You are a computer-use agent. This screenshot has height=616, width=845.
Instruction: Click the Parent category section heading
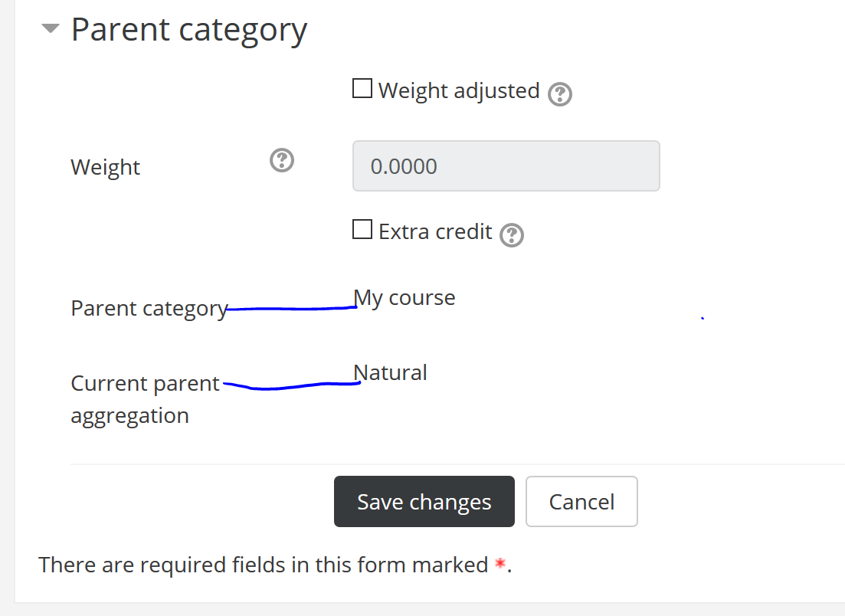[x=189, y=30]
